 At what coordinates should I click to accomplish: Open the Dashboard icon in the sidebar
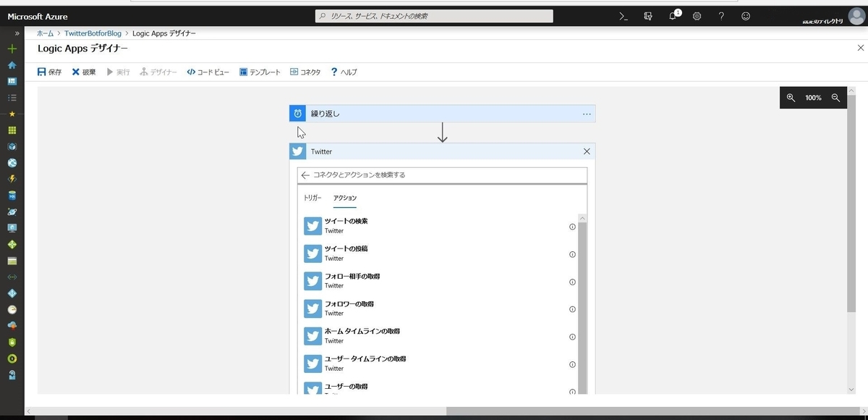tap(12, 81)
